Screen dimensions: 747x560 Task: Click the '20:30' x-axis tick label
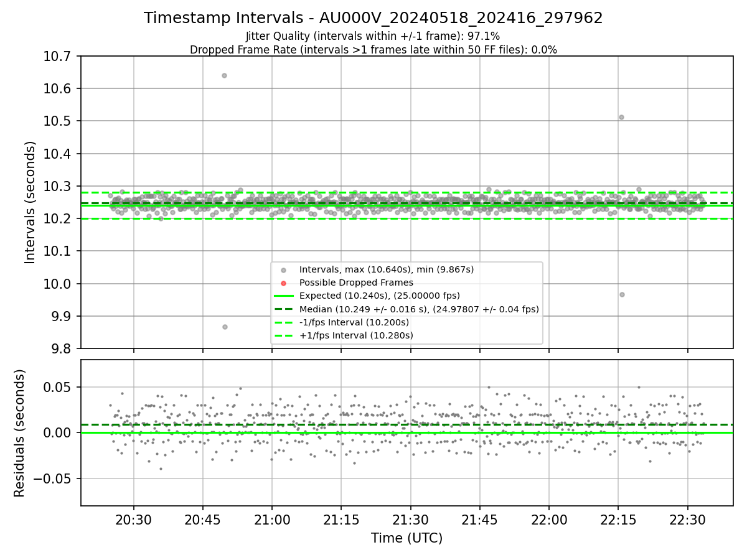pyautogui.click(x=133, y=520)
